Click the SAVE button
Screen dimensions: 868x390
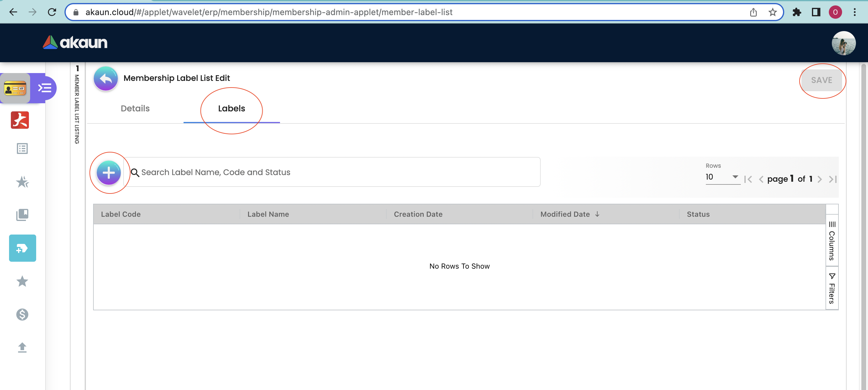[821, 80]
